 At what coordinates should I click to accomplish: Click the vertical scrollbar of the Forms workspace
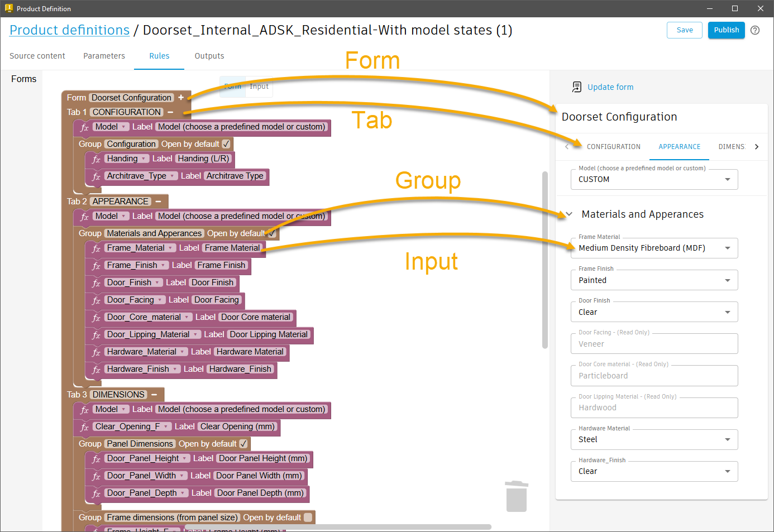[x=545, y=260]
